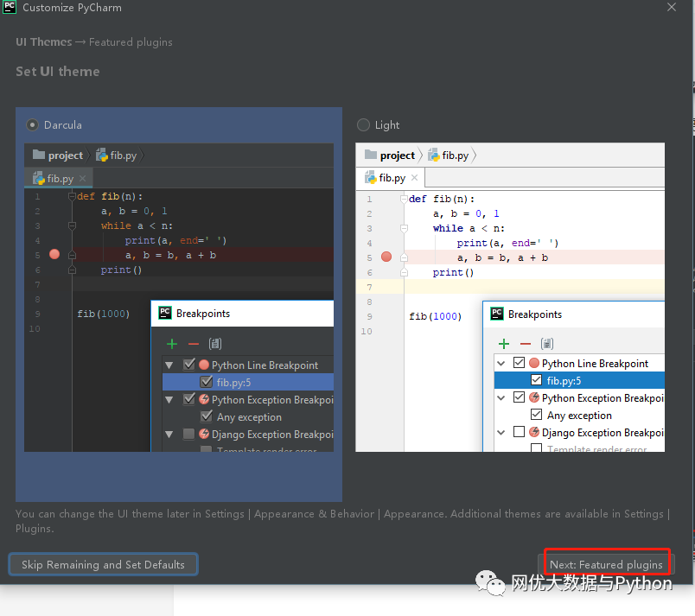The image size is (695, 616).
Task: Click 'project' breadcrumb in Light preview
Action: coord(398,156)
